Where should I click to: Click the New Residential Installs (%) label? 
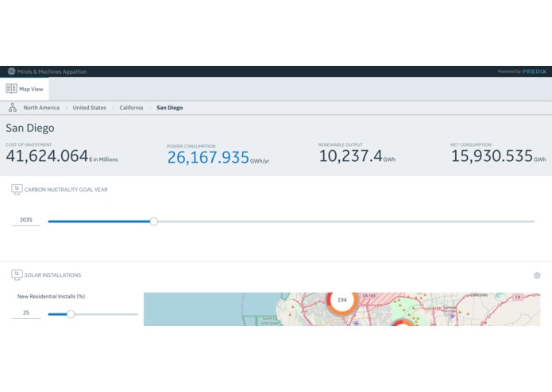[x=51, y=296]
